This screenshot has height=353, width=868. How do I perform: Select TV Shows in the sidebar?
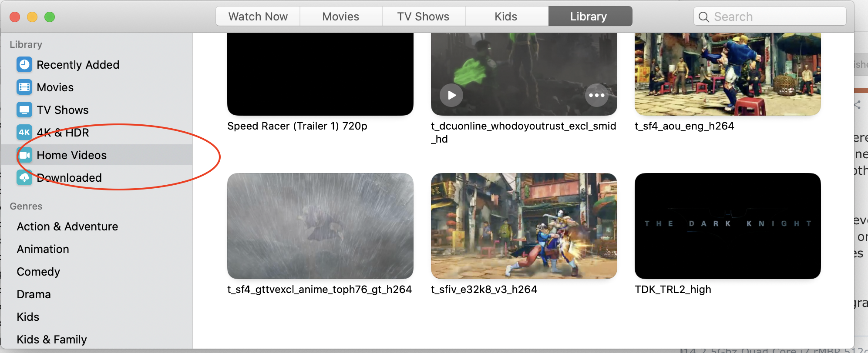click(97, 110)
